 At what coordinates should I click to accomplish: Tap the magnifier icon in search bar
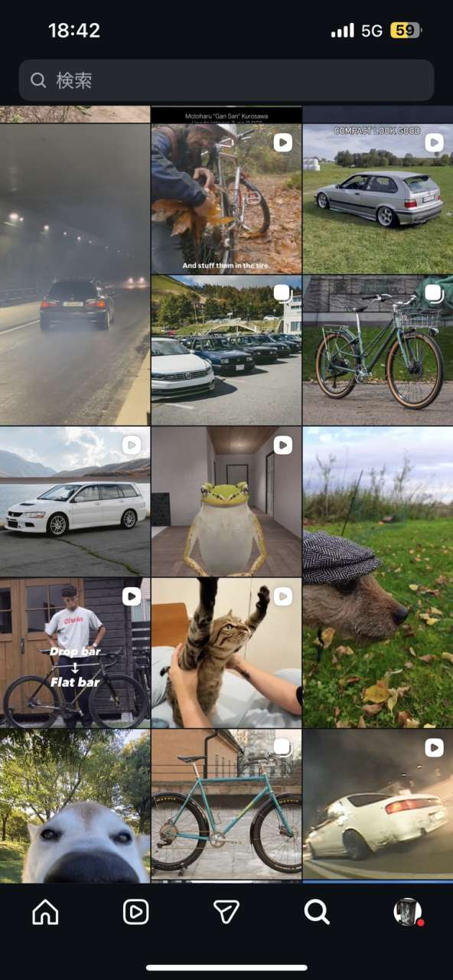click(38, 80)
